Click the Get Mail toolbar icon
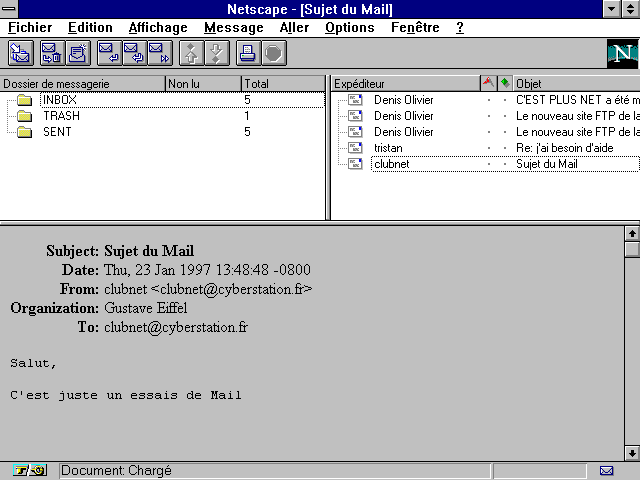This screenshot has height=480, width=640. tap(20, 53)
